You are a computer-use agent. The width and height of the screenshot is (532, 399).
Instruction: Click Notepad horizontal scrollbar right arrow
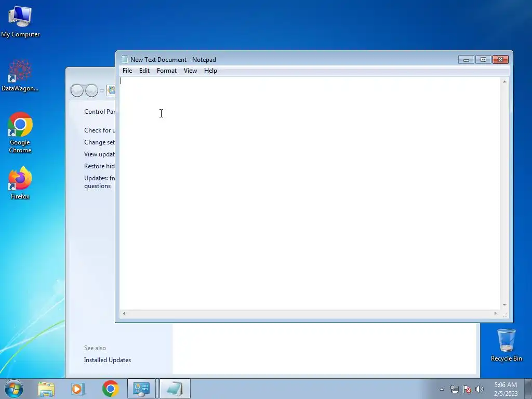tap(496, 313)
